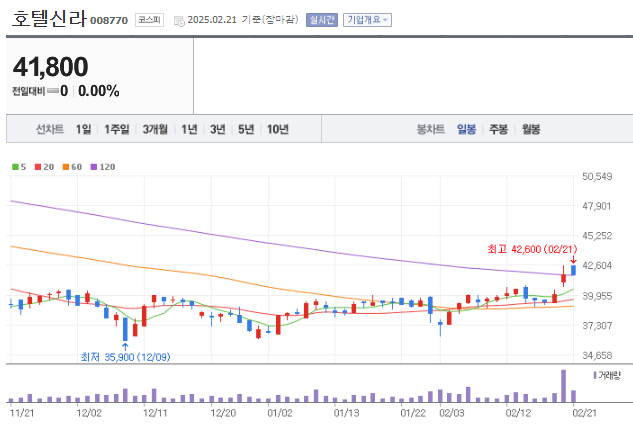Click the 전일대비 change label

[28, 91]
